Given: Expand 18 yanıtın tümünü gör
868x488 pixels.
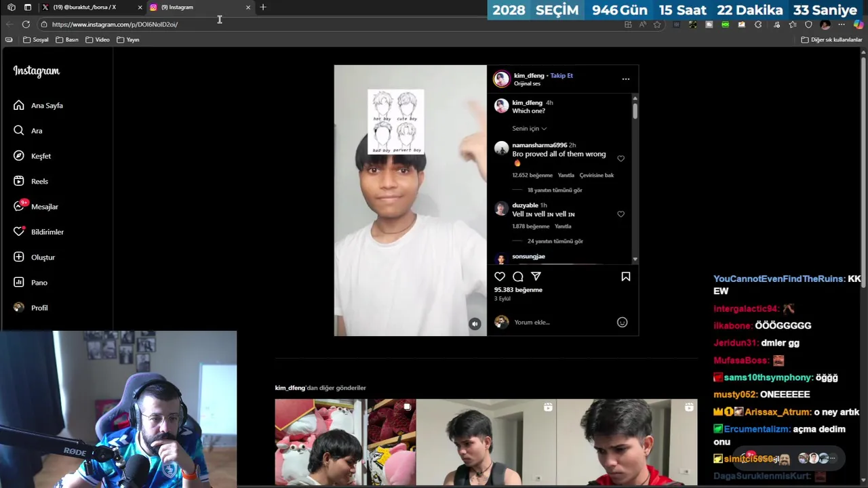Looking at the screenshot, I should point(555,190).
